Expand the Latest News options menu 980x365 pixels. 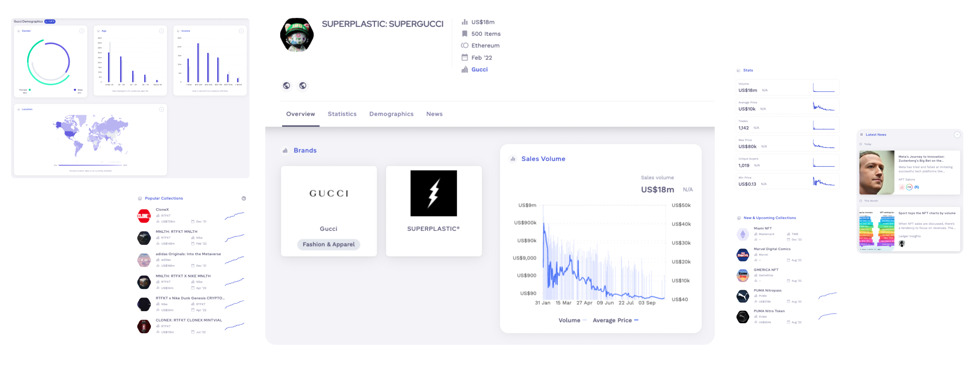pyautogui.click(x=957, y=135)
